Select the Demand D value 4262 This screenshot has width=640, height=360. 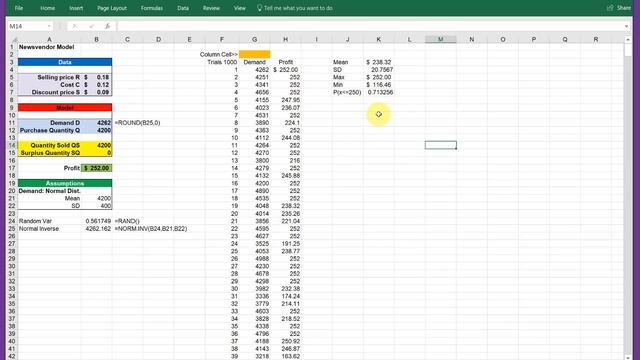96,122
